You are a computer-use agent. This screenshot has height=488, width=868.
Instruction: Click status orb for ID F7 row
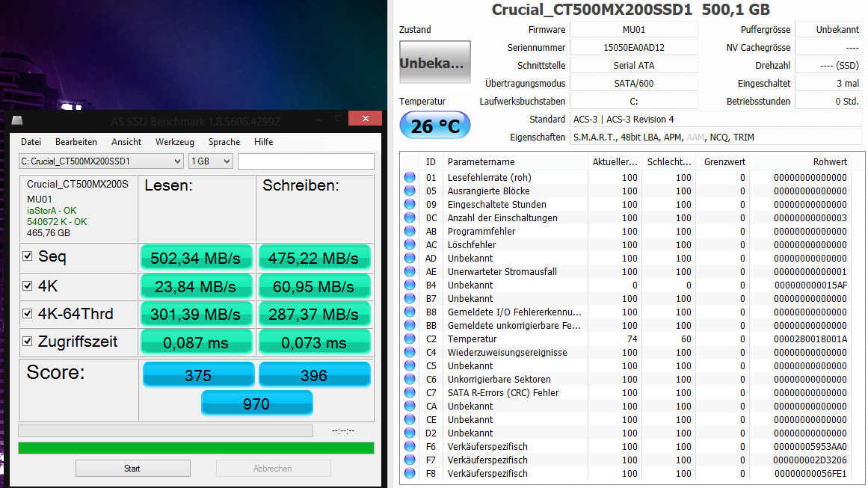(410, 460)
